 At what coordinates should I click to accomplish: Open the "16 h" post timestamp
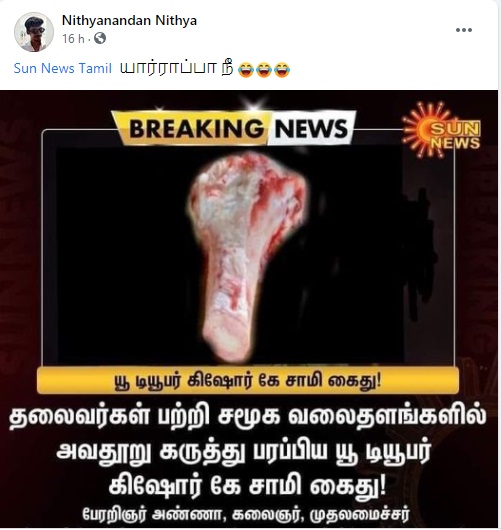click(73, 39)
